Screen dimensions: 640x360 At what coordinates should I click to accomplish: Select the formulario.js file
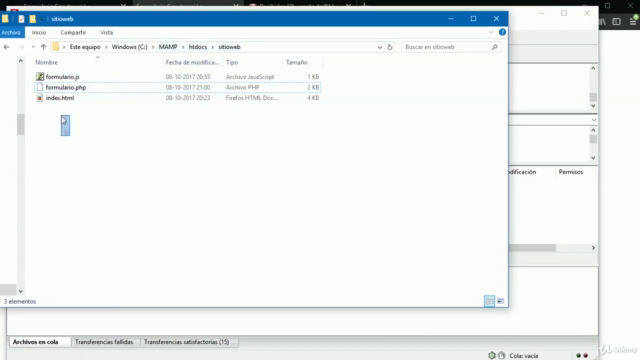(62, 77)
